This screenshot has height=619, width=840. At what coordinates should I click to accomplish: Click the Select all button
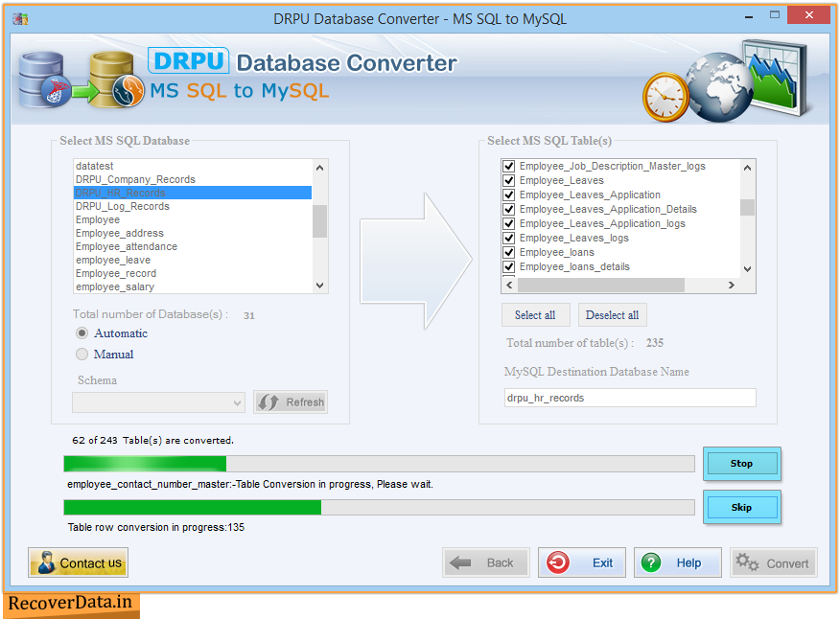pos(536,315)
